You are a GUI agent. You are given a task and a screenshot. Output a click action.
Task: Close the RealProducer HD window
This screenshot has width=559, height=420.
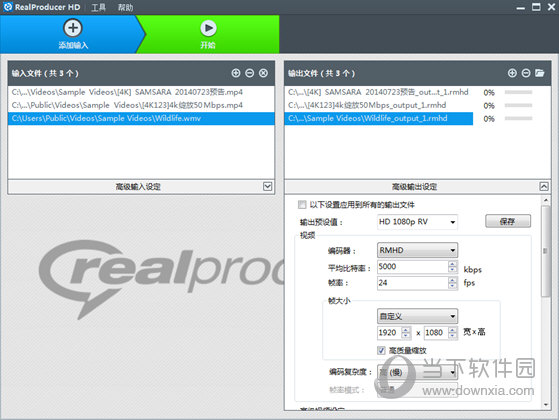pos(551,7)
